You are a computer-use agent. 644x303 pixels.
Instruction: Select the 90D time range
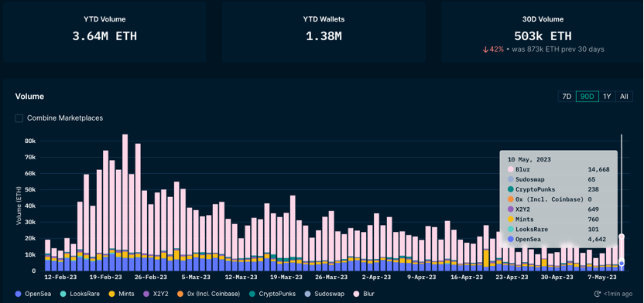coord(587,97)
